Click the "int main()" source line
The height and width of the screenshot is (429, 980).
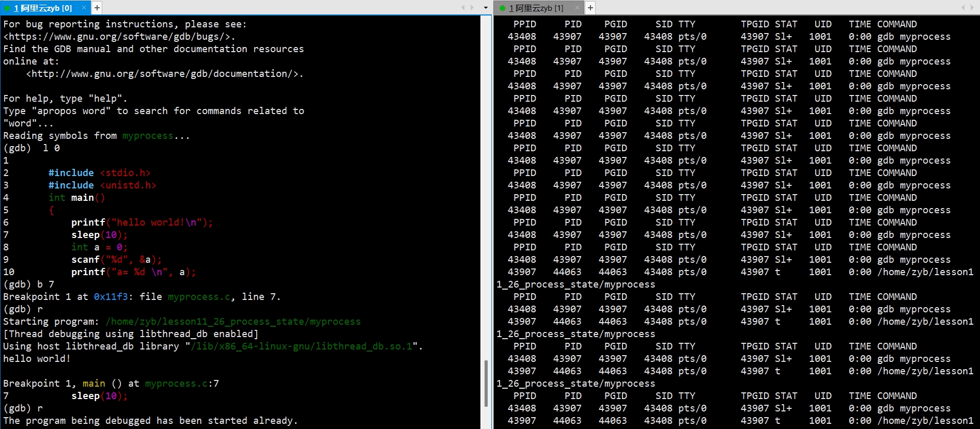[77, 198]
